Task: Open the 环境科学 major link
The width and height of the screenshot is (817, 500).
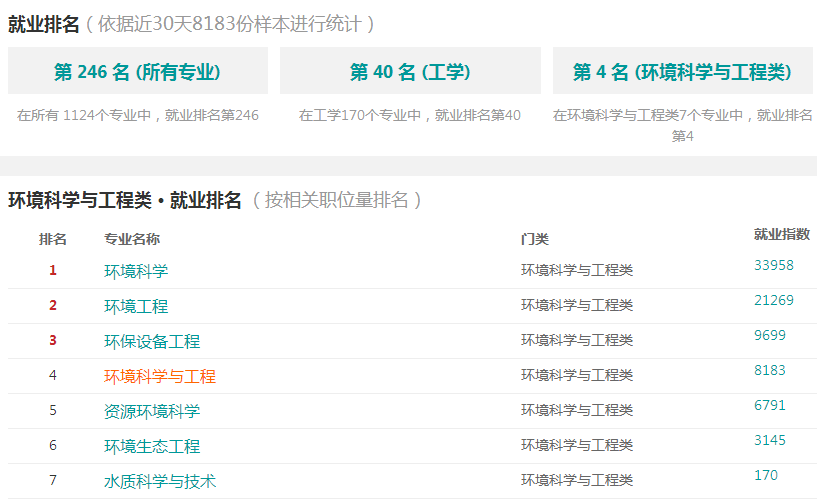Action: (136, 271)
